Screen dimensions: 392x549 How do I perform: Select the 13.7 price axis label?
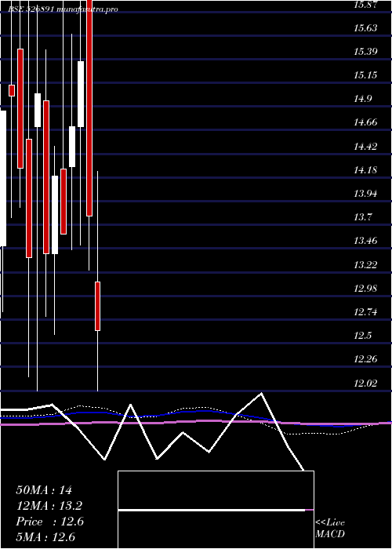coord(362,217)
